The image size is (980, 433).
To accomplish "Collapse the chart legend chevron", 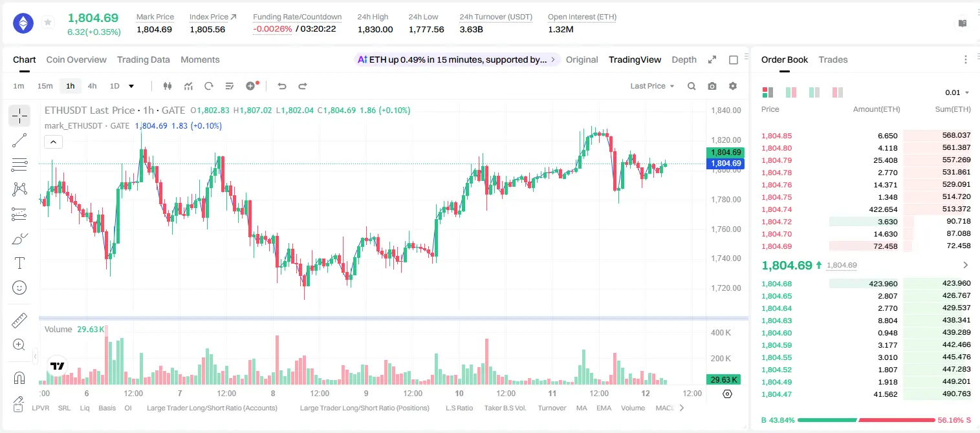I will [53, 142].
